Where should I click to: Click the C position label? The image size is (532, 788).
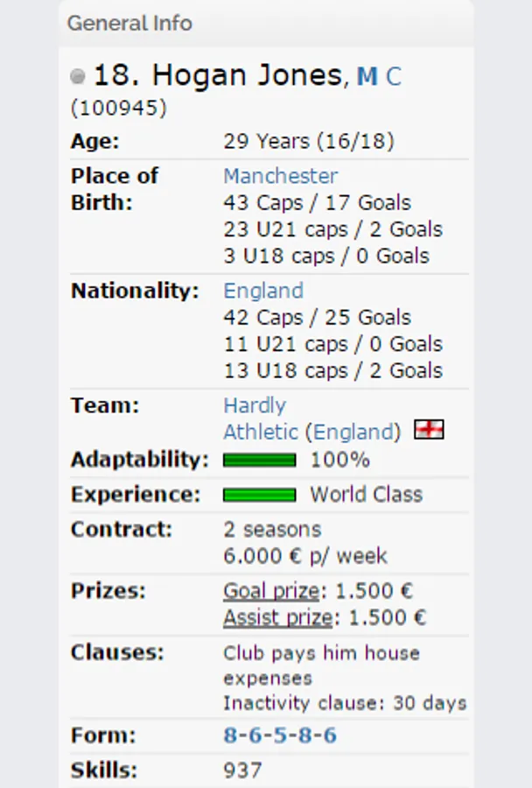tap(394, 77)
